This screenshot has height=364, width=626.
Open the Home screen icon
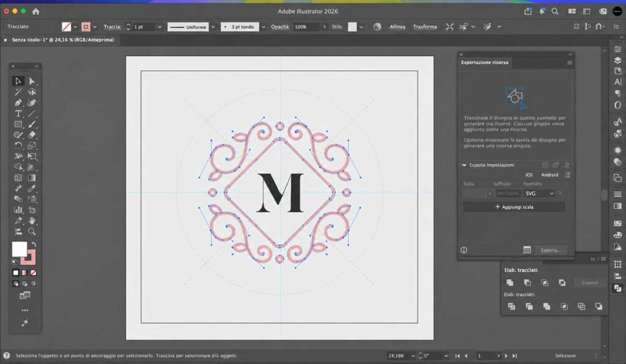(x=36, y=11)
